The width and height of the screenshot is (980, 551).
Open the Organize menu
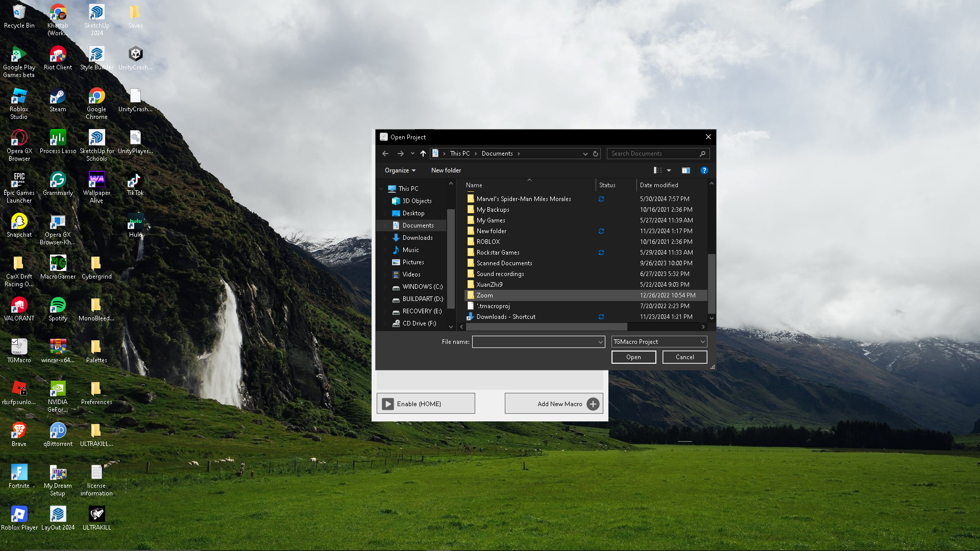click(400, 170)
